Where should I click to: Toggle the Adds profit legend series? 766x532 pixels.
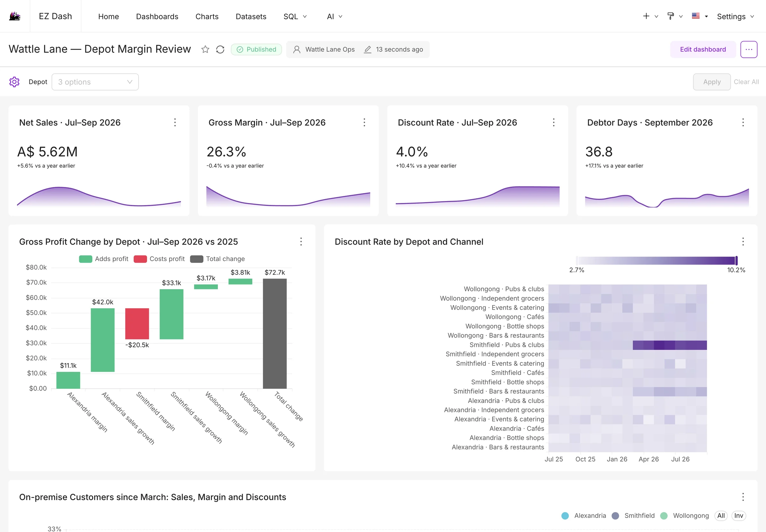click(104, 259)
